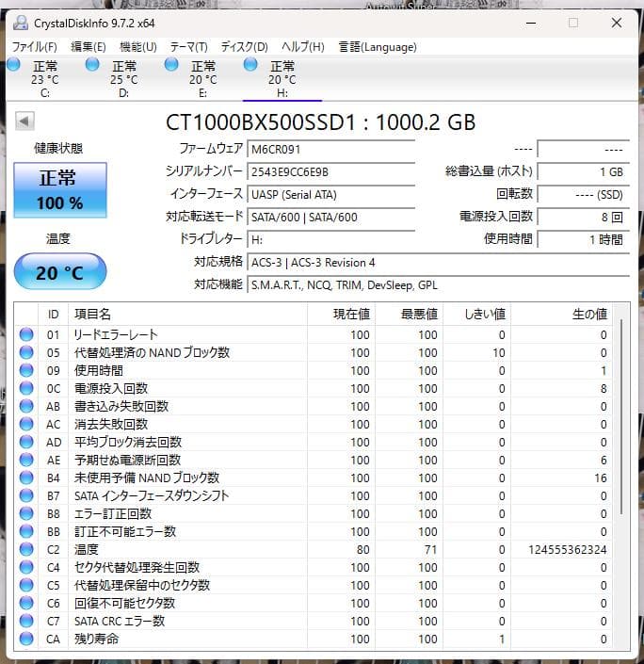
Task: Click the status orb for 09 使用時間
Action: pos(26,370)
